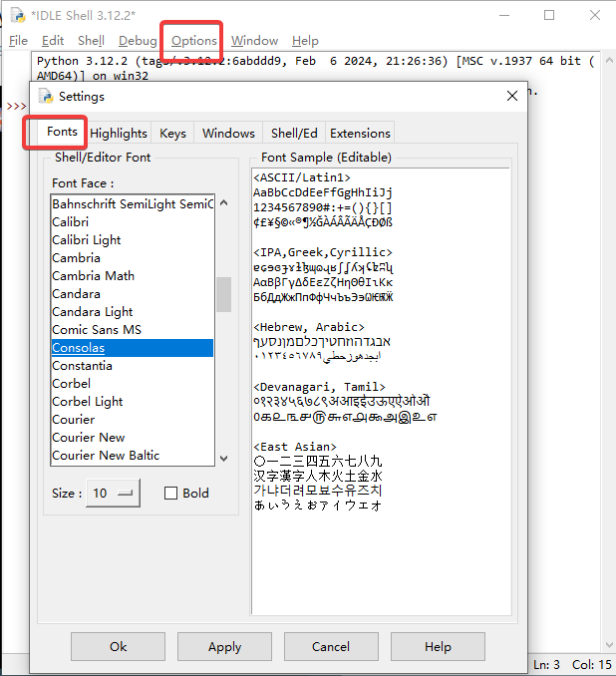Open the Window menu
Image resolution: width=616 pixels, height=676 pixels.
254,41
